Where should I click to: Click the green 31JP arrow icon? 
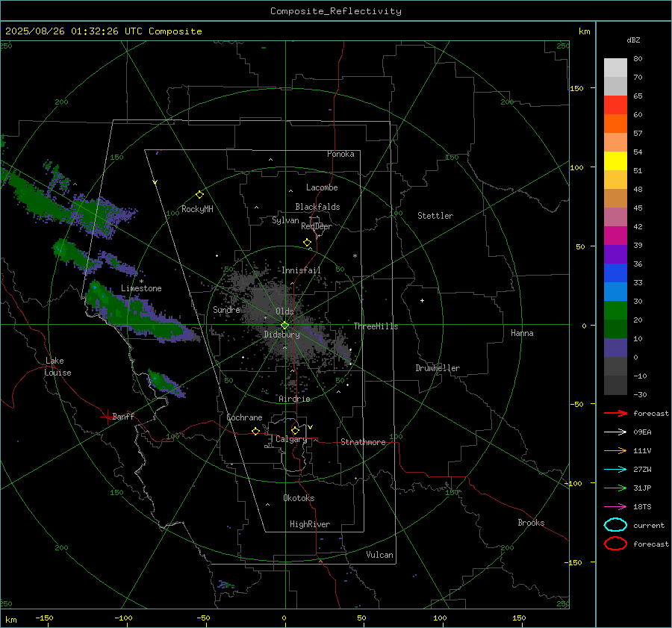click(615, 488)
